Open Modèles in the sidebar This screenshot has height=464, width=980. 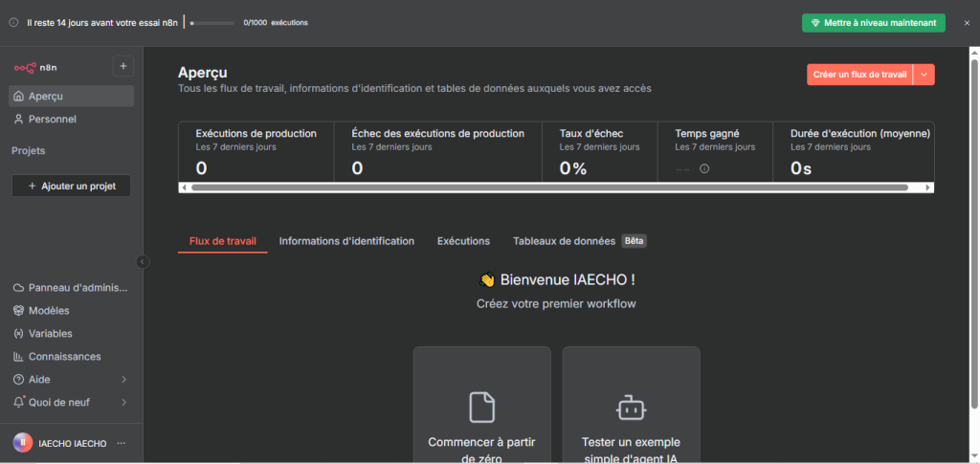click(71, 310)
